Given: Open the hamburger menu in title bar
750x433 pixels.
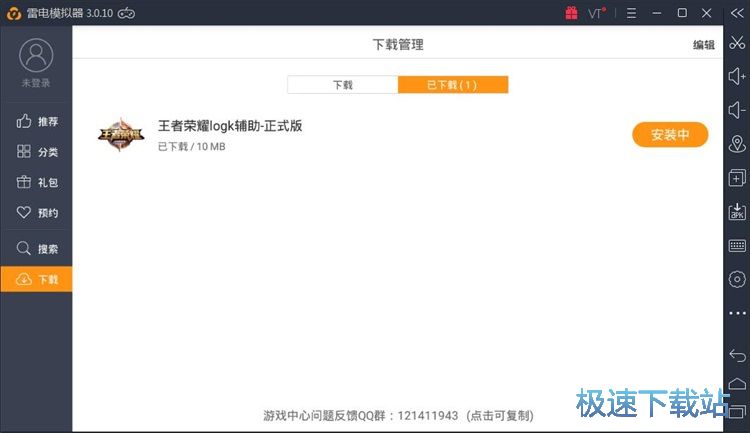Looking at the screenshot, I should 631,13.
